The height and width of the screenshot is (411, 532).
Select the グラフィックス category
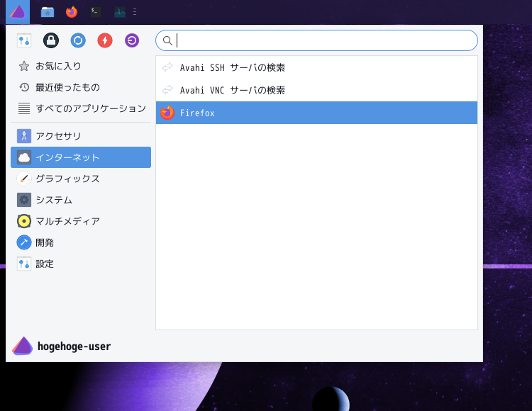(81, 179)
